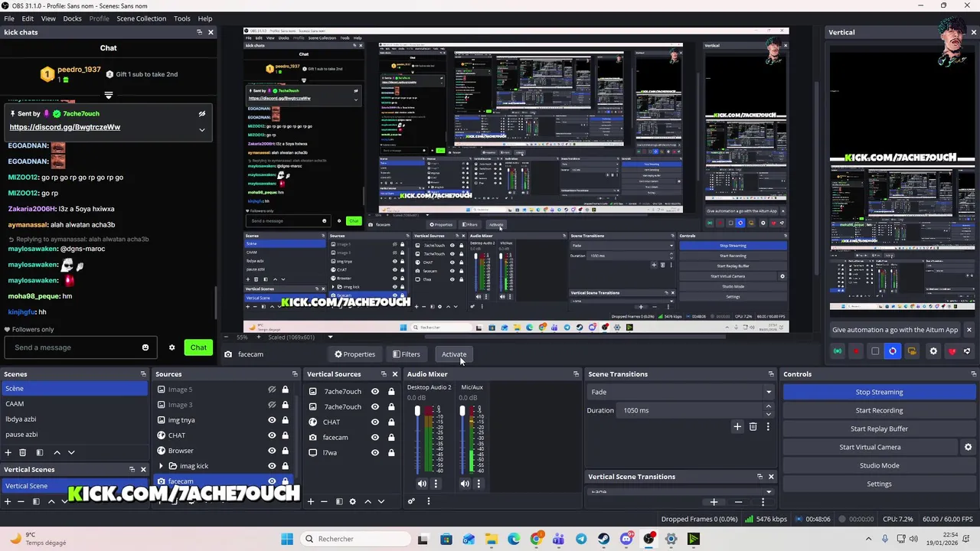The image size is (980, 551).
Task: Delete scene transition trash icon
Action: coord(753,427)
